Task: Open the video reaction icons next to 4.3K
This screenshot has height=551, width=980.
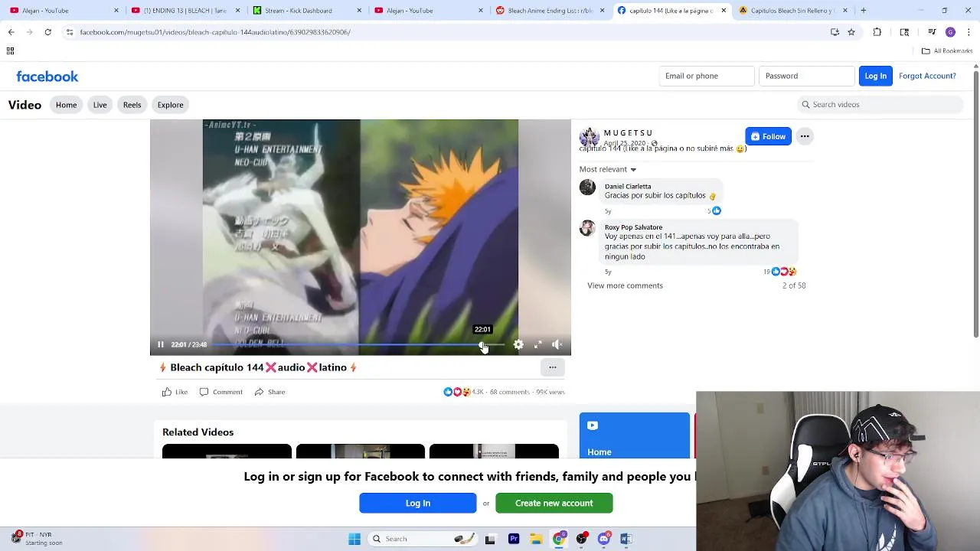Action: pyautogui.click(x=457, y=392)
